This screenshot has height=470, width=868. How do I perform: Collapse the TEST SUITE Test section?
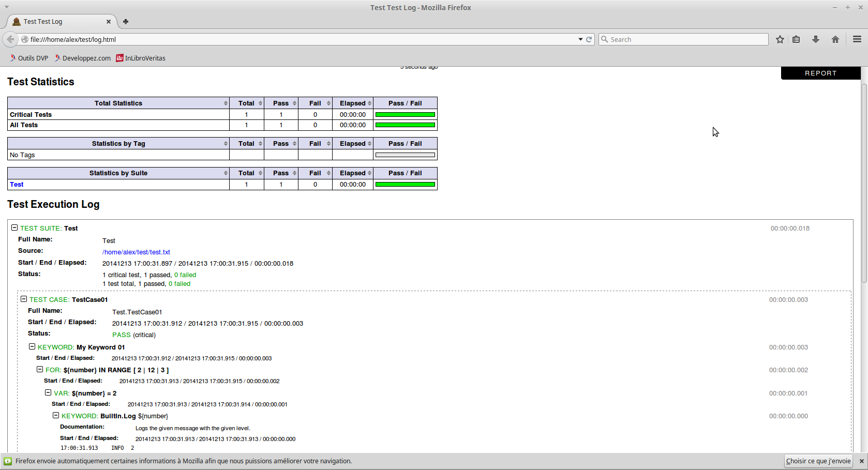pyautogui.click(x=14, y=228)
